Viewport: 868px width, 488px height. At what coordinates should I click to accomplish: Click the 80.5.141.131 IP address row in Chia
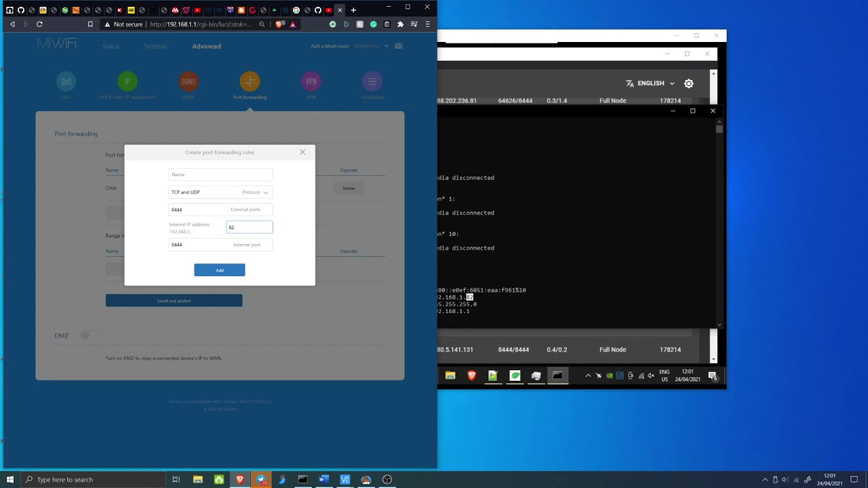point(455,350)
